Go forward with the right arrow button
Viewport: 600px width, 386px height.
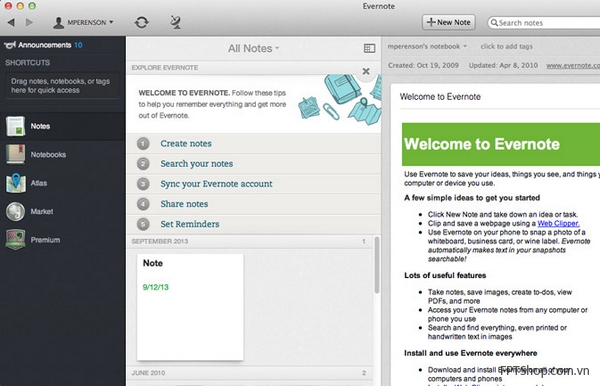[x=29, y=23]
